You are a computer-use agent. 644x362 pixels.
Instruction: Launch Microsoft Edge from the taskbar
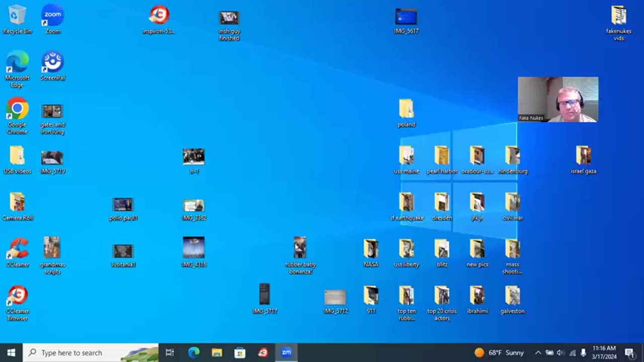[194, 352]
